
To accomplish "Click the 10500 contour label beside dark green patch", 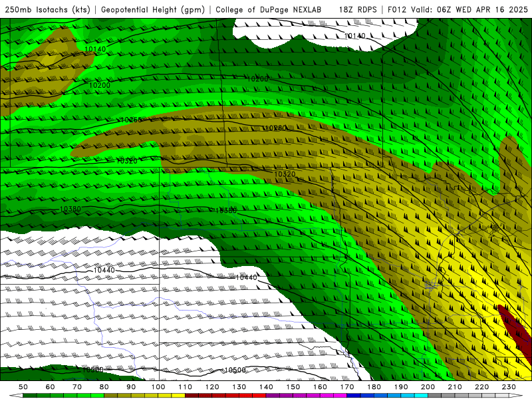I will click(92, 370).
